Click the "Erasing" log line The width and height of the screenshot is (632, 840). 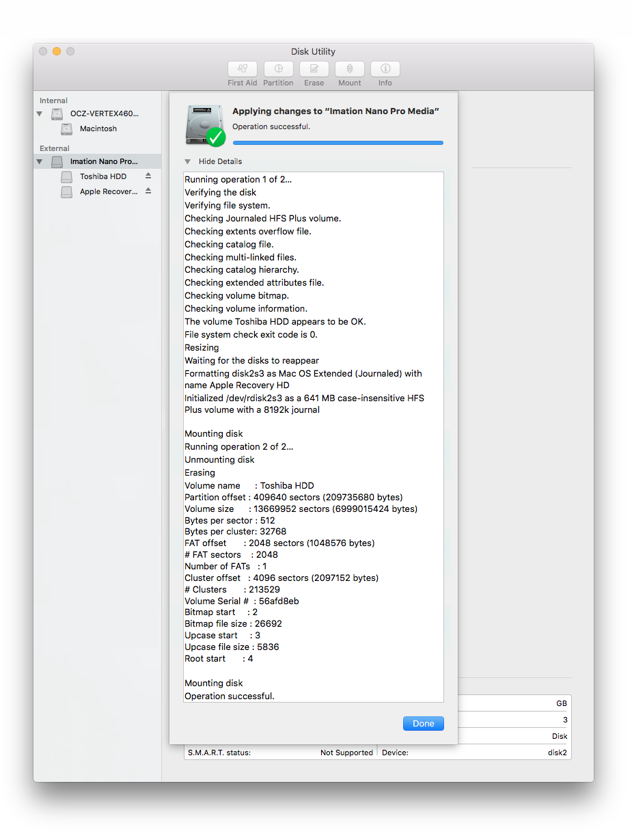pos(200,473)
